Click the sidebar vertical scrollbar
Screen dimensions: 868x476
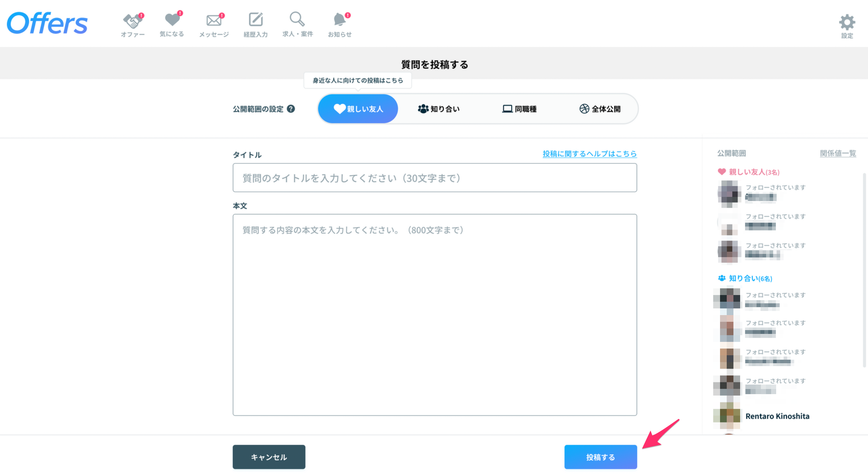(x=864, y=270)
